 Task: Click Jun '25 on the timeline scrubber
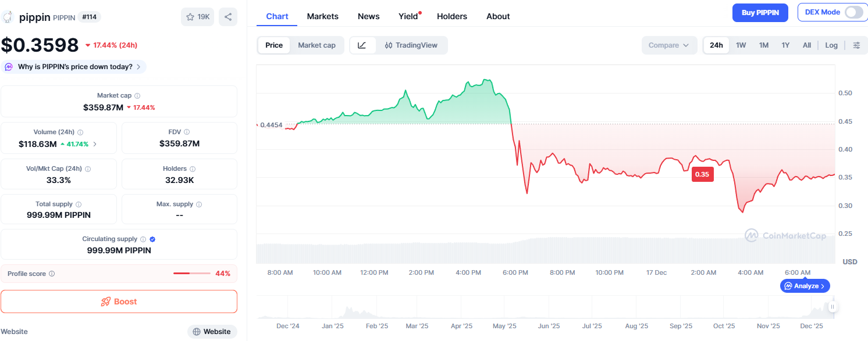point(549,326)
